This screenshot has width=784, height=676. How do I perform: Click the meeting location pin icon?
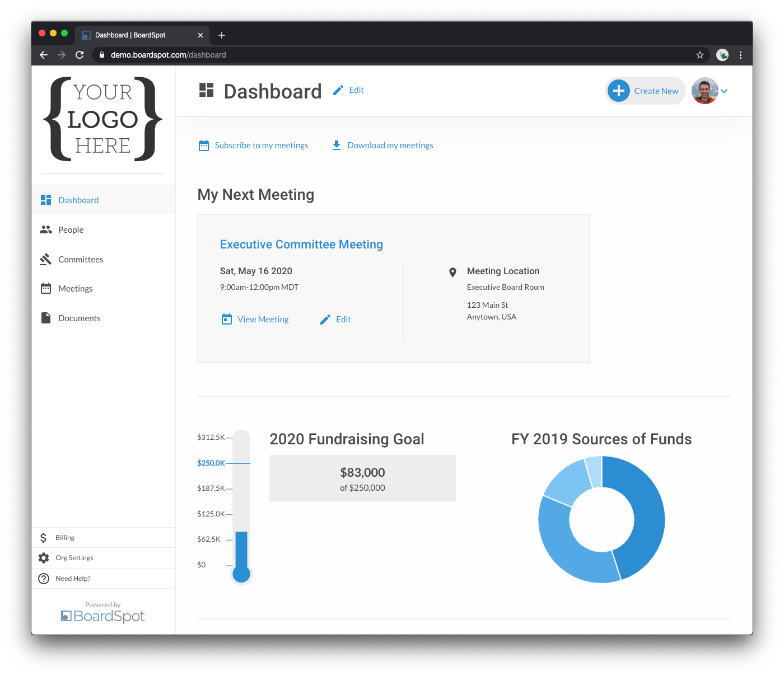tap(452, 273)
